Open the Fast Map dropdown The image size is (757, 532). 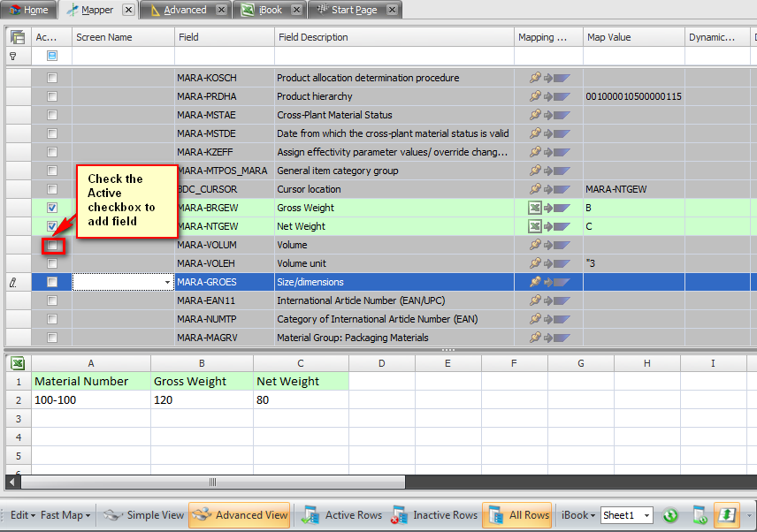pos(63,514)
